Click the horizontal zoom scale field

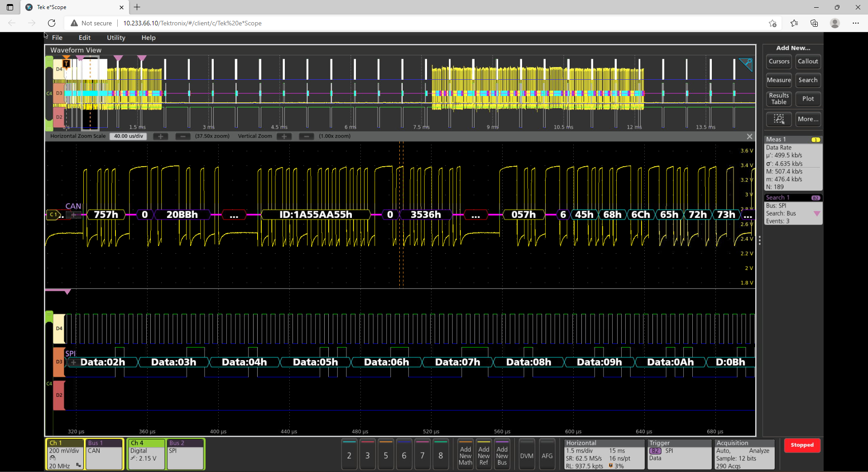point(128,136)
